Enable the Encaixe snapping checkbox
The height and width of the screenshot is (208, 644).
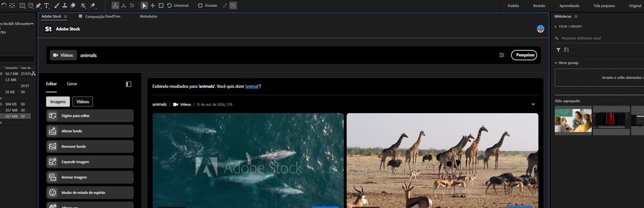pos(200,6)
